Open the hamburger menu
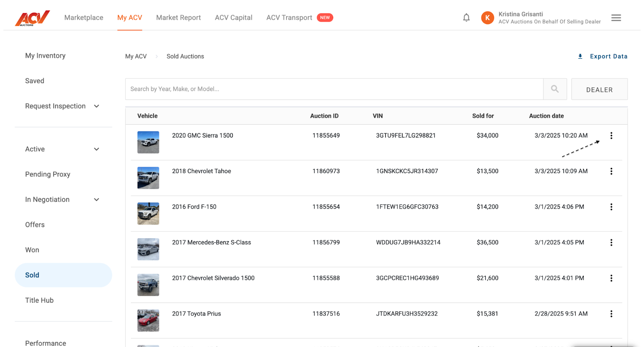644x347 pixels. (616, 18)
